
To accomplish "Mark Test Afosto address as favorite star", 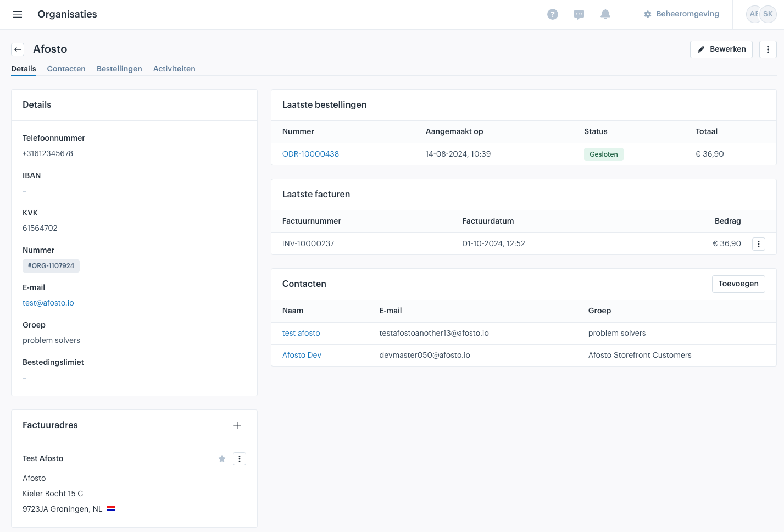I will pos(222,459).
